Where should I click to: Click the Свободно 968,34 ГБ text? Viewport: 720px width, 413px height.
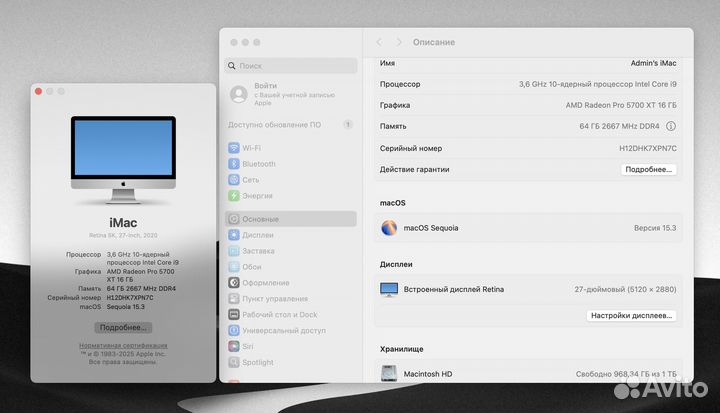626,374
